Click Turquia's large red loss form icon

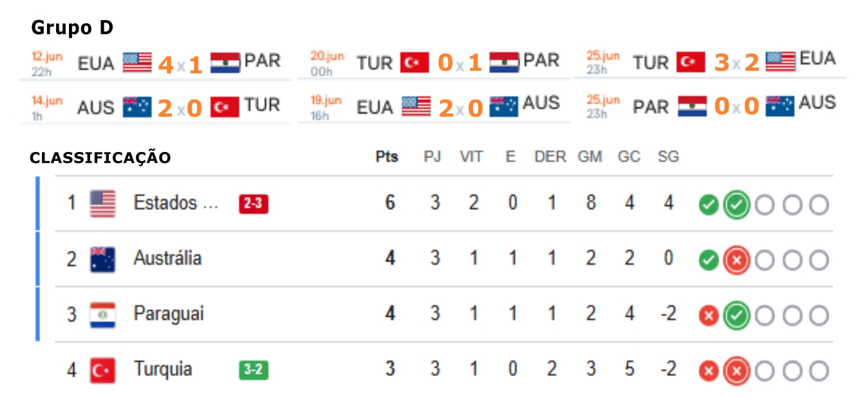pyautogui.click(x=737, y=371)
